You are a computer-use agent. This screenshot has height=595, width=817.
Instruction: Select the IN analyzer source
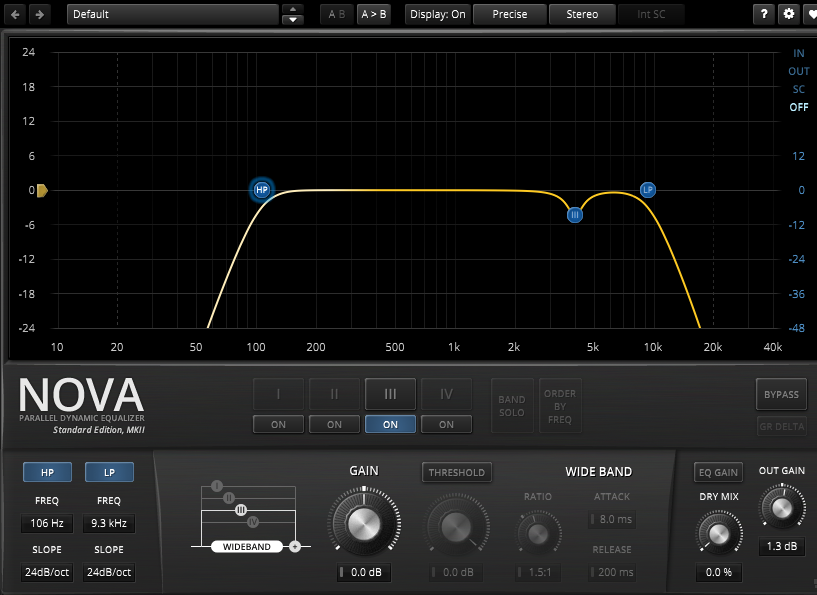click(798, 53)
